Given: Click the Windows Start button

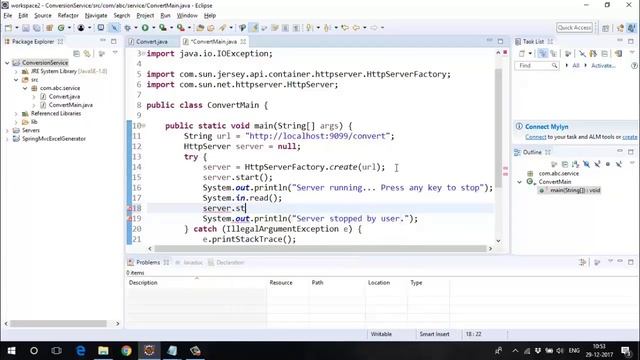Looking at the screenshot, I should 11,351.
